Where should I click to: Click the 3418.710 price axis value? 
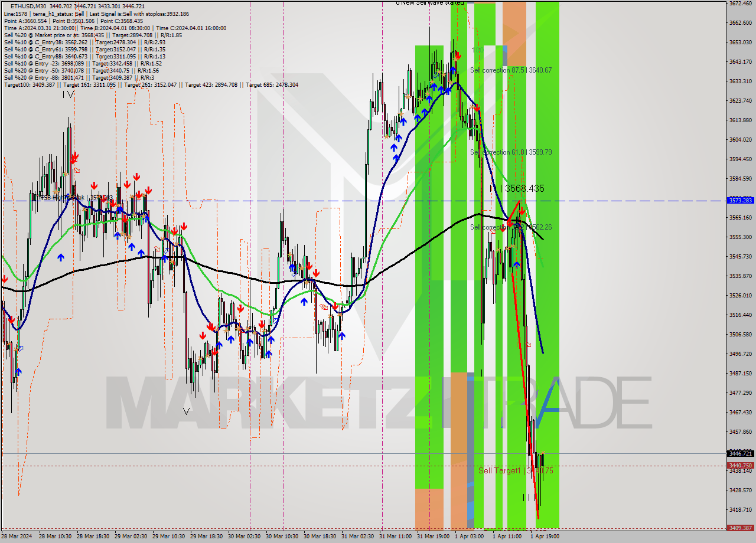(x=740, y=509)
